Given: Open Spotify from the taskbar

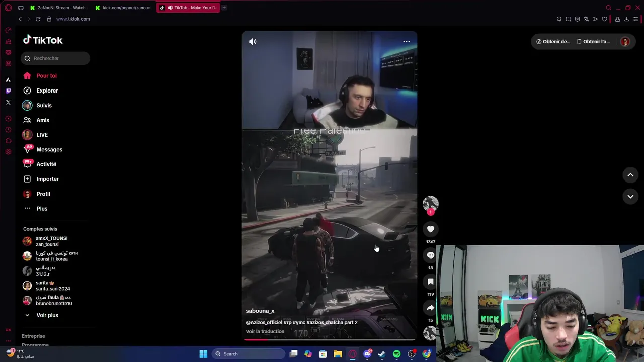Looking at the screenshot, I should pos(396,354).
